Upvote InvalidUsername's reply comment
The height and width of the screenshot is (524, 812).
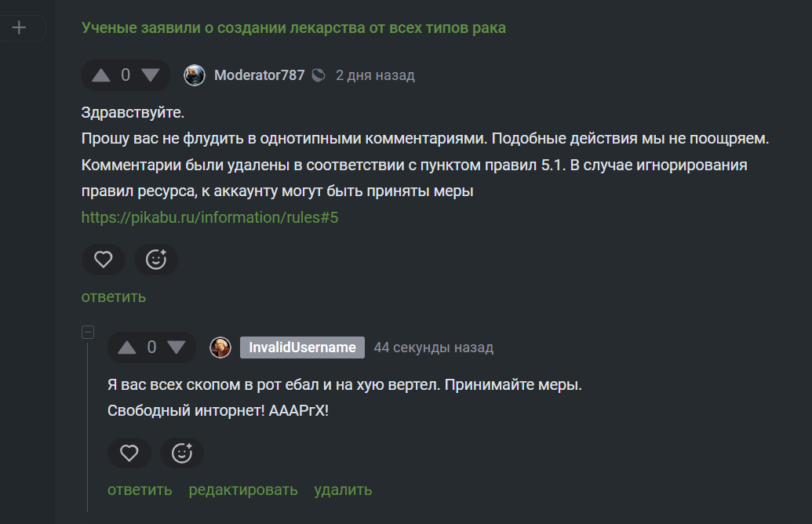[x=127, y=348]
